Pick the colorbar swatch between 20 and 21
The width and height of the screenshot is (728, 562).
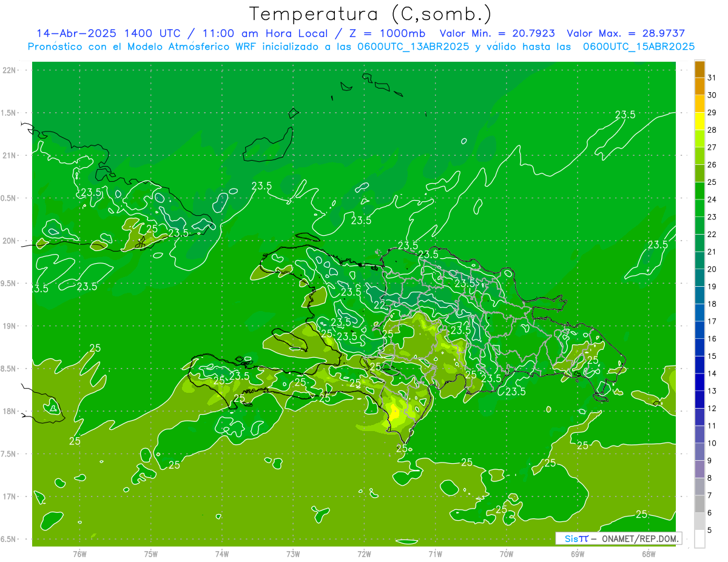tap(699, 261)
